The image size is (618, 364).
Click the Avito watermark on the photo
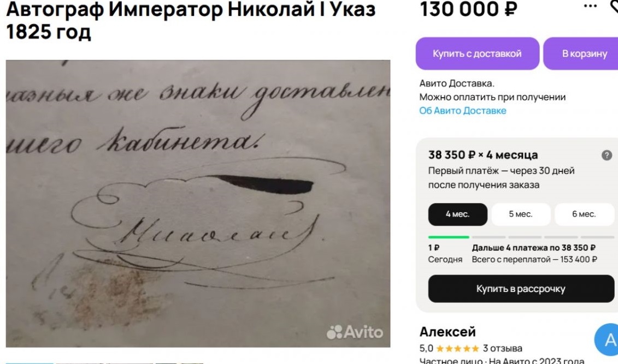355,332
